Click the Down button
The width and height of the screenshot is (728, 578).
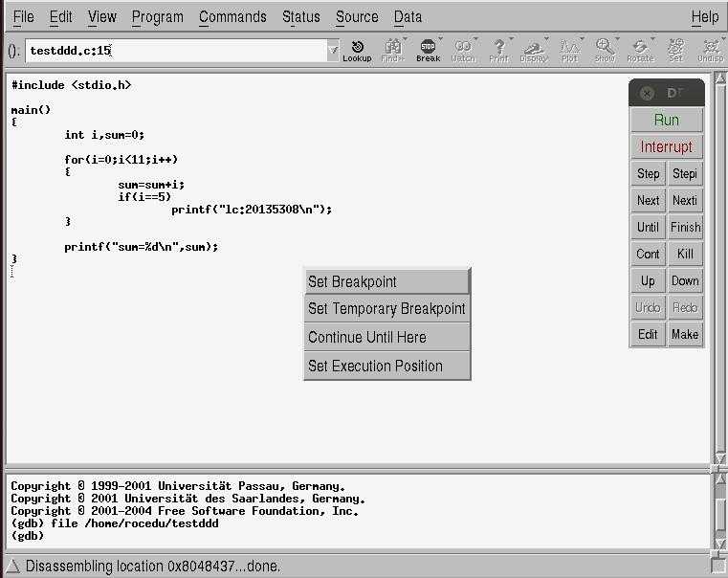click(685, 281)
